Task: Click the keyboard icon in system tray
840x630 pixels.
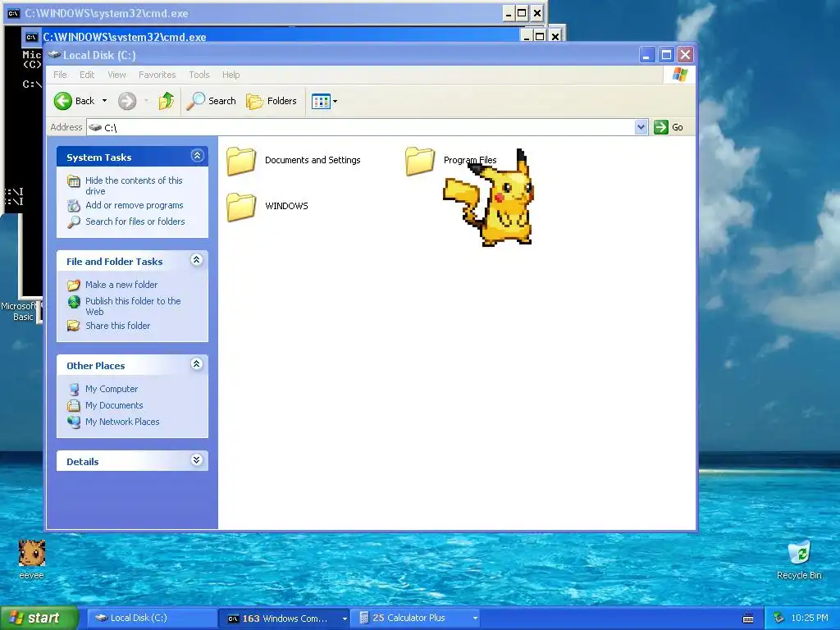Action: click(x=748, y=619)
